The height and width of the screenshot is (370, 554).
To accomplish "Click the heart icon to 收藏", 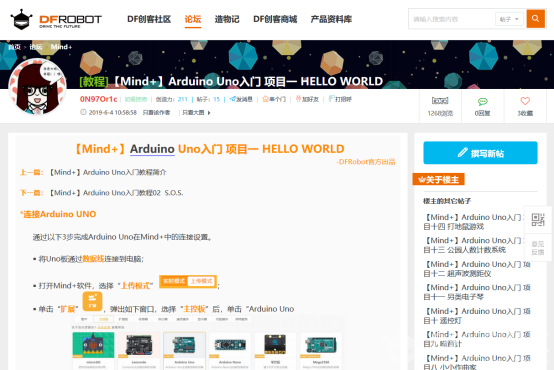I will point(525,101).
